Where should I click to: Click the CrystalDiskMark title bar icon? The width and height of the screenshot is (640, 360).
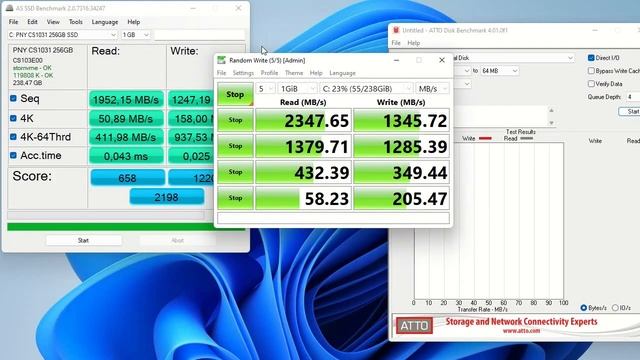(x=222, y=60)
